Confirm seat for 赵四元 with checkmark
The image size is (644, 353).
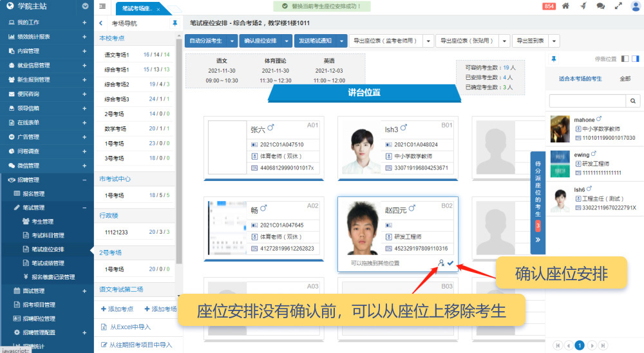pos(450,263)
